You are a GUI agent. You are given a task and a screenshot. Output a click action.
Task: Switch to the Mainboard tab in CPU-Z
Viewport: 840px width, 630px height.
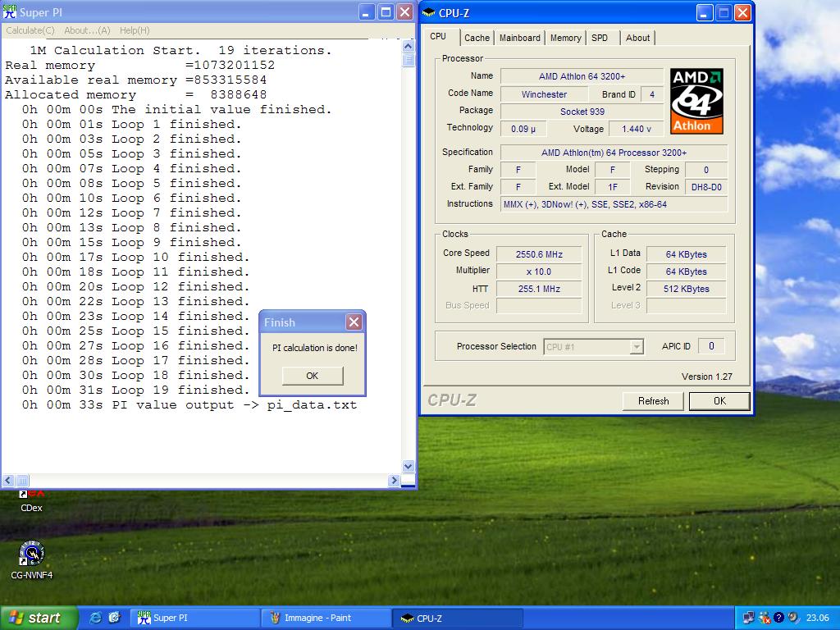point(519,38)
